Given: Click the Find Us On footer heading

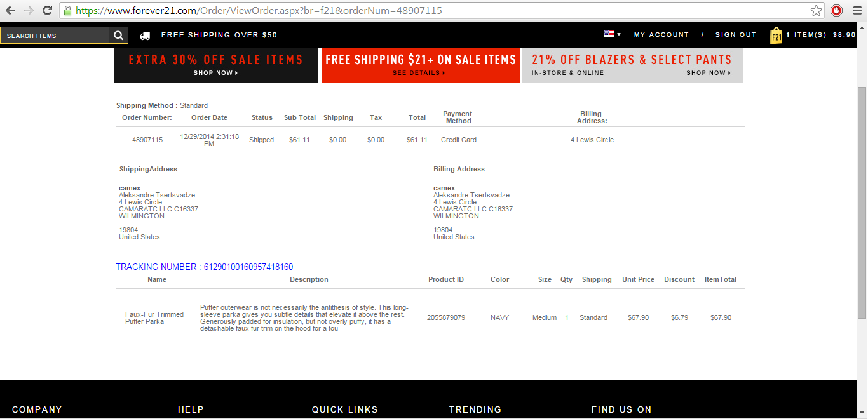Looking at the screenshot, I should pos(621,409).
